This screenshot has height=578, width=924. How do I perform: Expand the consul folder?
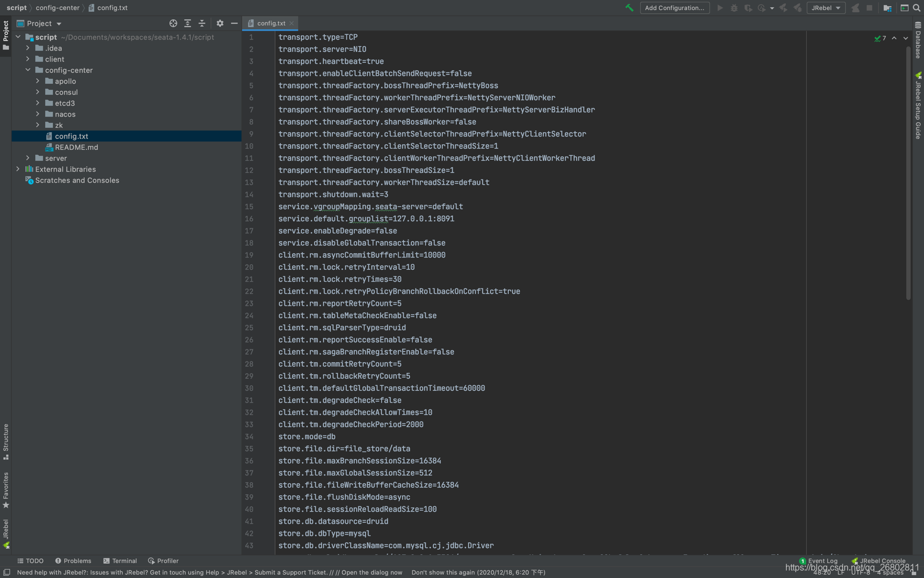(38, 92)
